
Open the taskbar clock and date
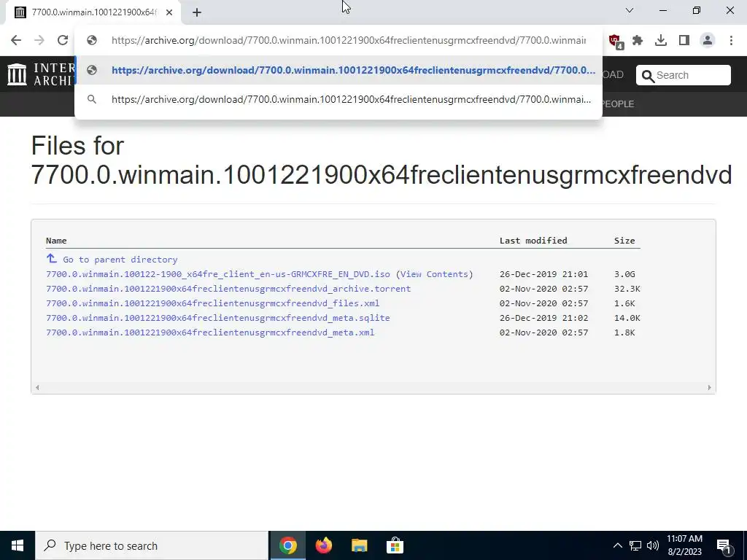[x=684, y=545]
